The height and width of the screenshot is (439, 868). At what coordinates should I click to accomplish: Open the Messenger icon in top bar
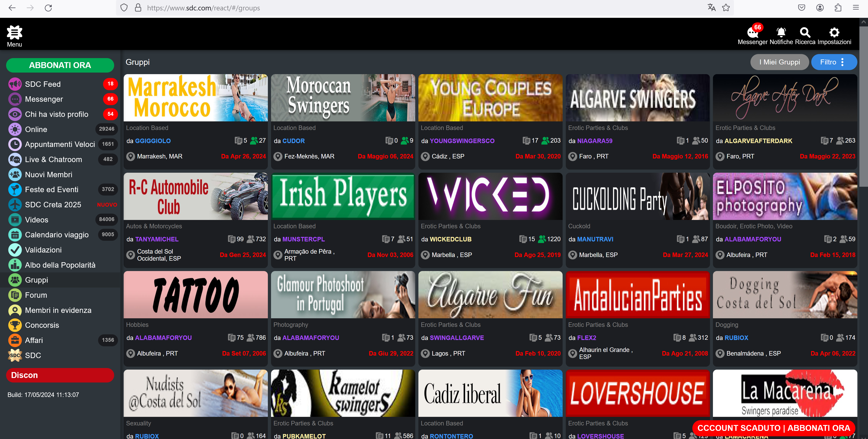(x=752, y=33)
